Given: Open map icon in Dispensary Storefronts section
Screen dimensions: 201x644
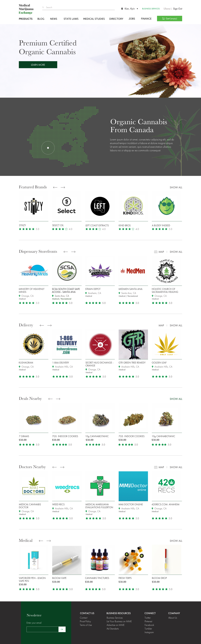Looking at the screenshot, I should point(155,252).
